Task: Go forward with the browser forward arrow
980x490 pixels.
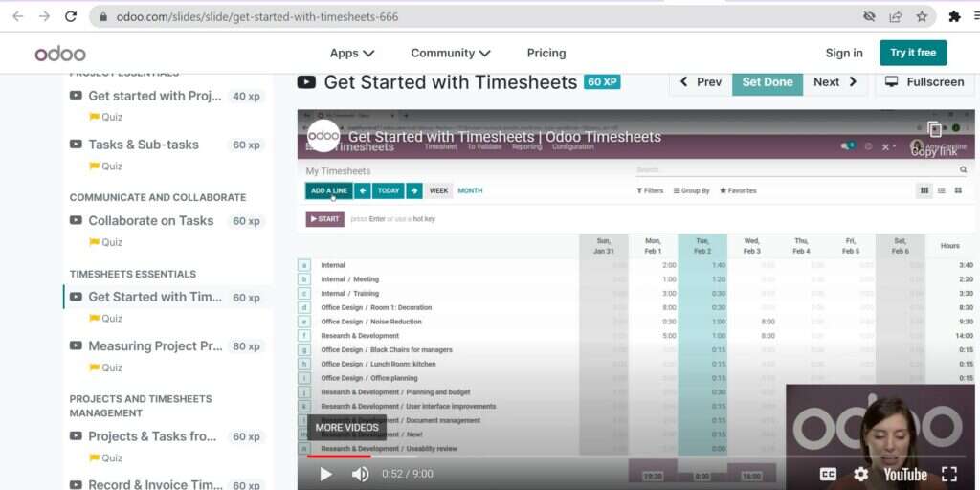Action: tap(44, 17)
